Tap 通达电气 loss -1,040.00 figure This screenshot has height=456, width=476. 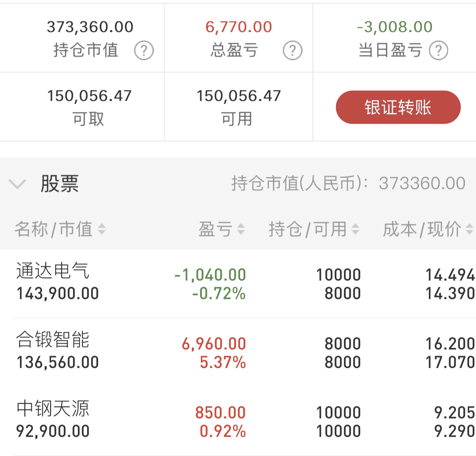pos(210,275)
